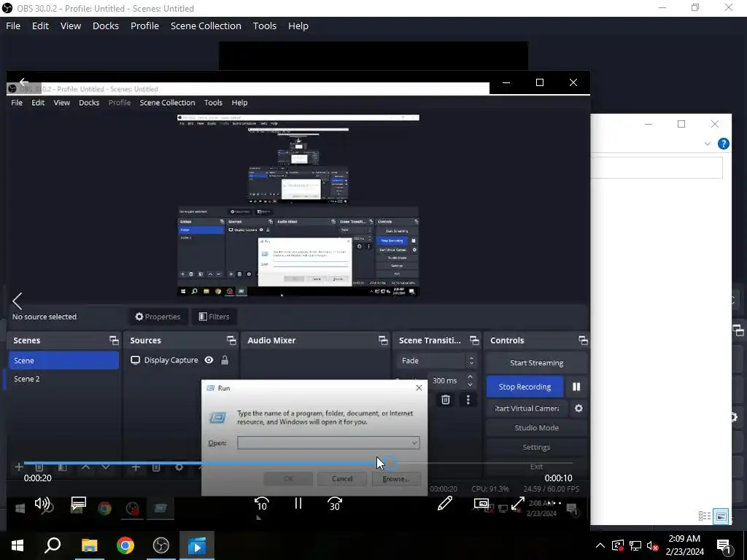Expand the ribbon chevron in the Explorer window
This screenshot has height=560, width=747.
708,144
